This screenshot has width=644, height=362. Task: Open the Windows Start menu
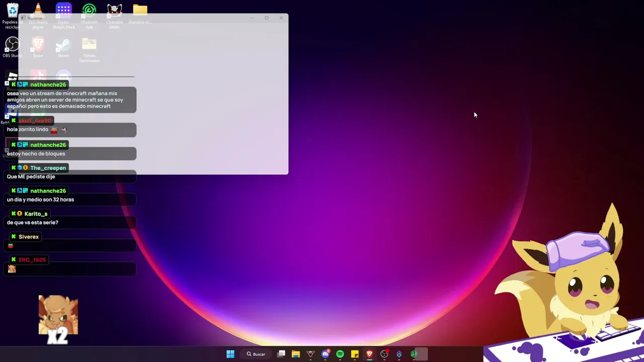pyautogui.click(x=230, y=354)
